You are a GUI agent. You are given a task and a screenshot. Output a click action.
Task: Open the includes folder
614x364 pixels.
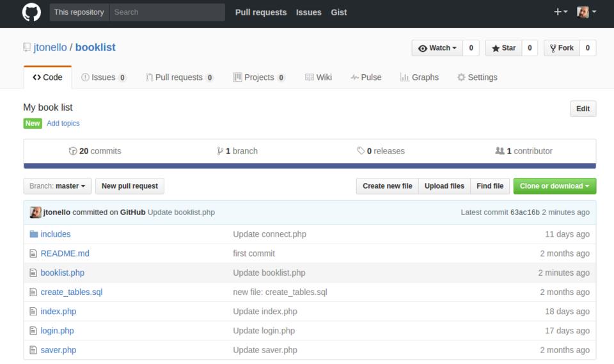55,234
